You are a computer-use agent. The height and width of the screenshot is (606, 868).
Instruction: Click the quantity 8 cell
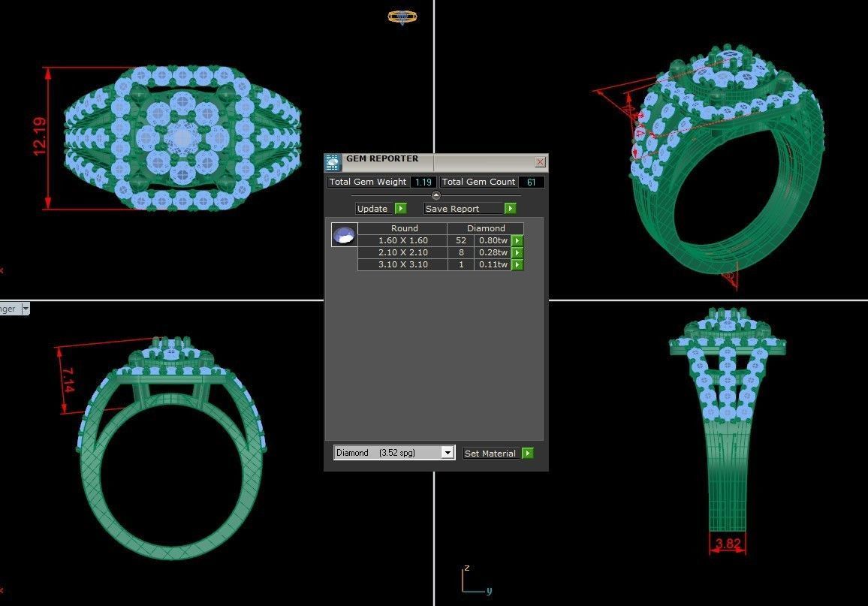pyautogui.click(x=460, y=253)
